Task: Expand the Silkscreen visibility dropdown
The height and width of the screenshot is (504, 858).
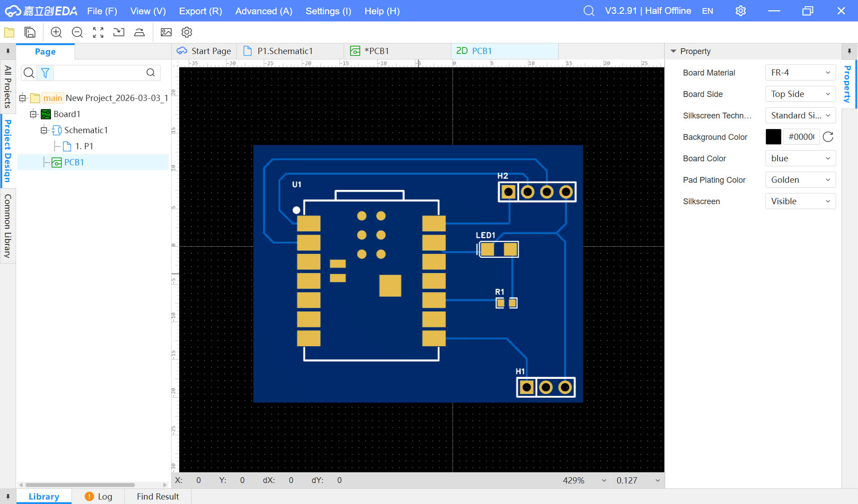Action: pyautogui.click(x=800, y=202)
